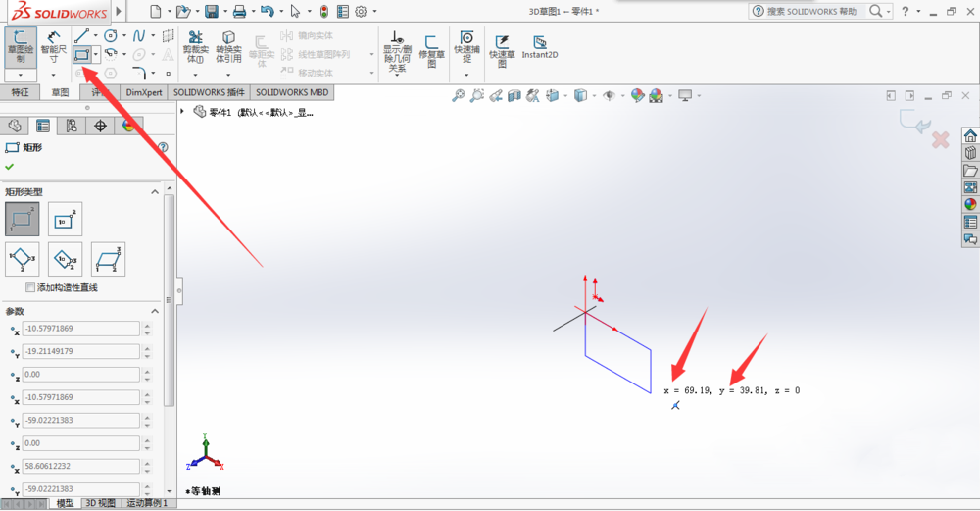Switch to the SOLIDWORKS 插件 tab
The height and width of the screenshot is (511, 980).
pyautogui.click(x=209, y=92)
